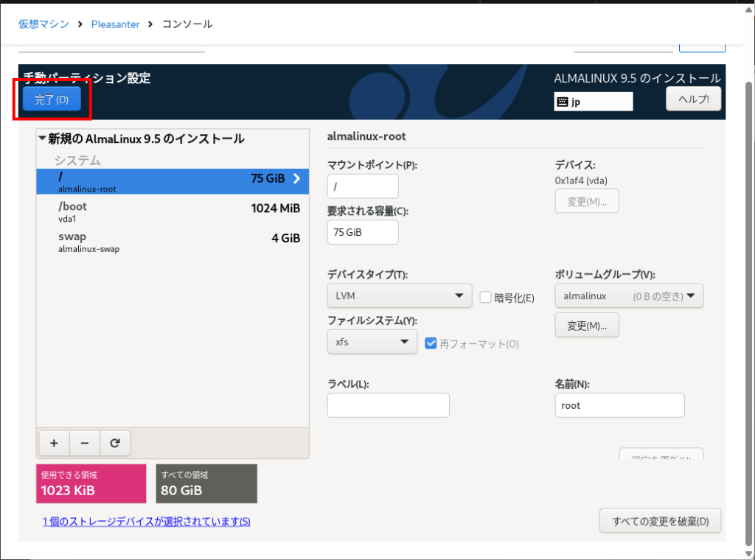Click the minus icon to remove partition
The width and height of the screenshot is (755, 560).
click(x=85, y=443)
